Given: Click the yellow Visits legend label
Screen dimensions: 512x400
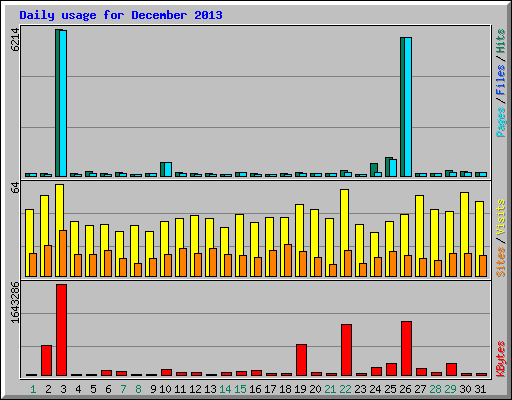Looking at the screenshot, I should (500, 218).
